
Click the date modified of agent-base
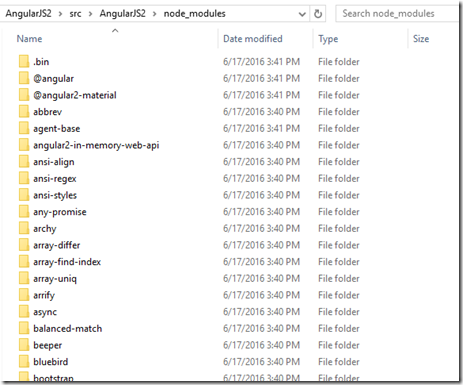[261, 128]
